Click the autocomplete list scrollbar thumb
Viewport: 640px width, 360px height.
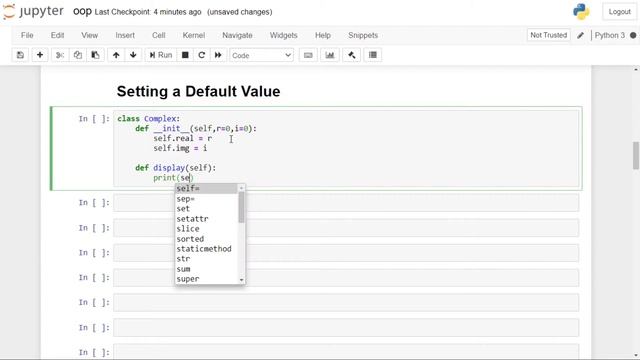coord(241,207)
